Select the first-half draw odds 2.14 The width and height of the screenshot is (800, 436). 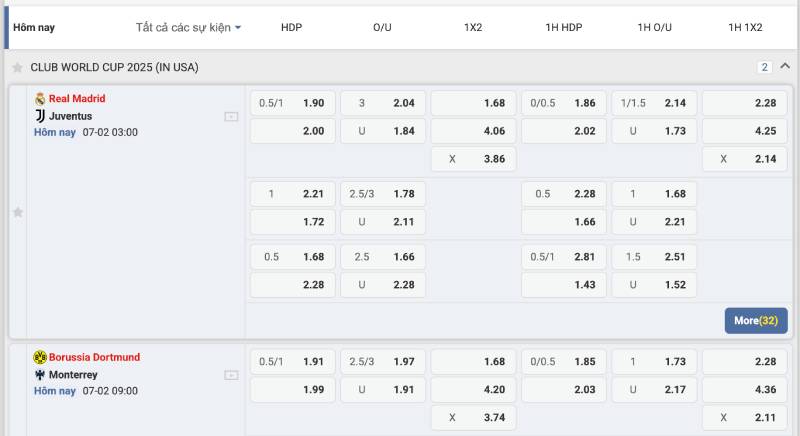click(x=744, y=159)
